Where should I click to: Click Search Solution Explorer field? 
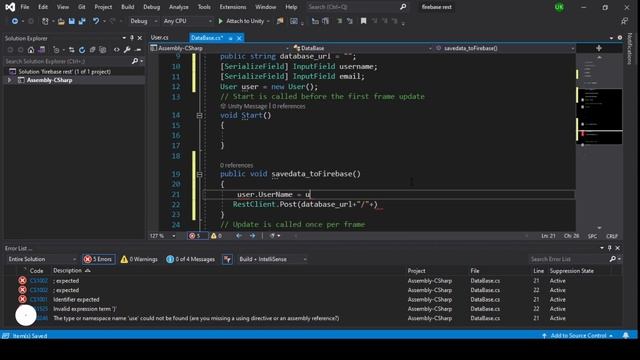click(x=67, y=61)
